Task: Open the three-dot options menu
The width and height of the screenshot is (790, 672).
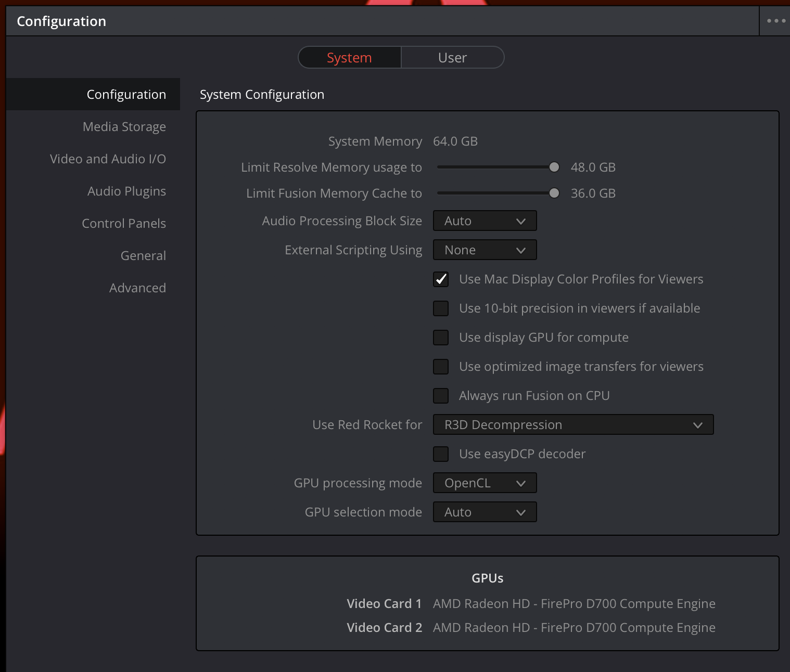Action: (776, 21)
